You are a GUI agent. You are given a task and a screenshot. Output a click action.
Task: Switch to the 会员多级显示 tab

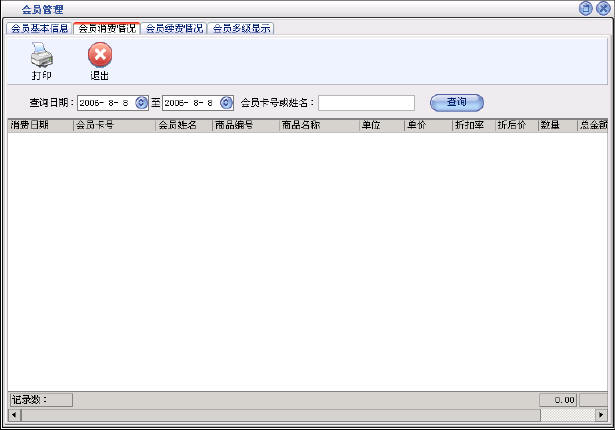(x=241, y=28)
